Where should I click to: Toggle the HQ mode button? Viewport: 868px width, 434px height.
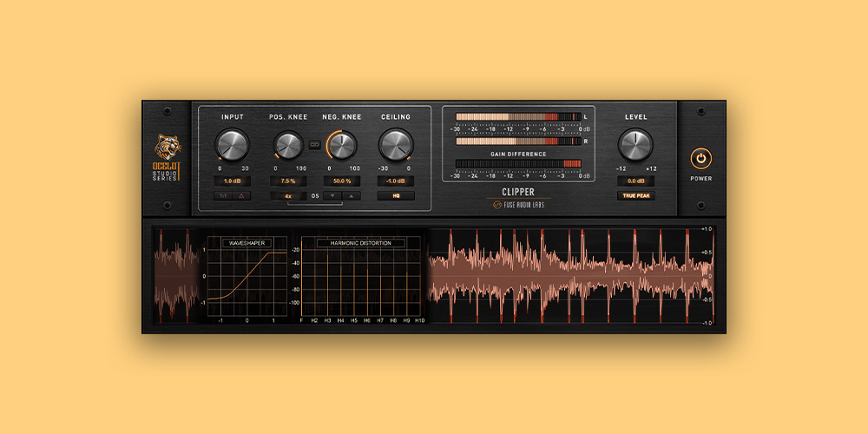[x=396, y=196]
